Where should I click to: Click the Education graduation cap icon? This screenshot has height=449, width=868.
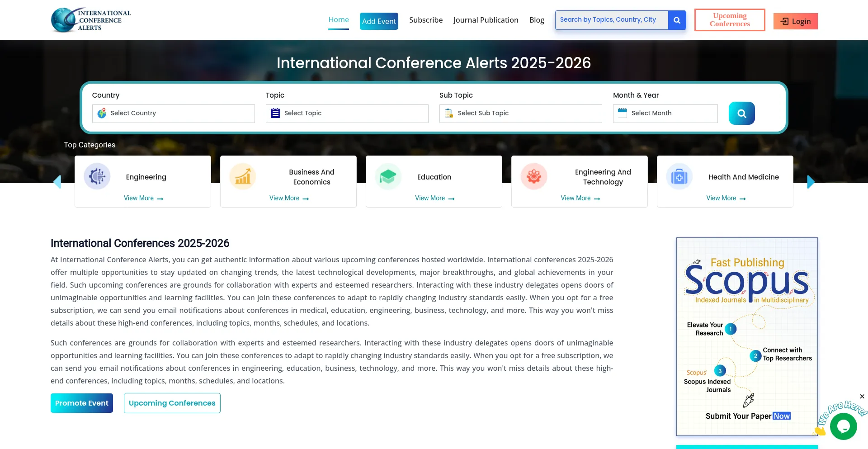388,176
